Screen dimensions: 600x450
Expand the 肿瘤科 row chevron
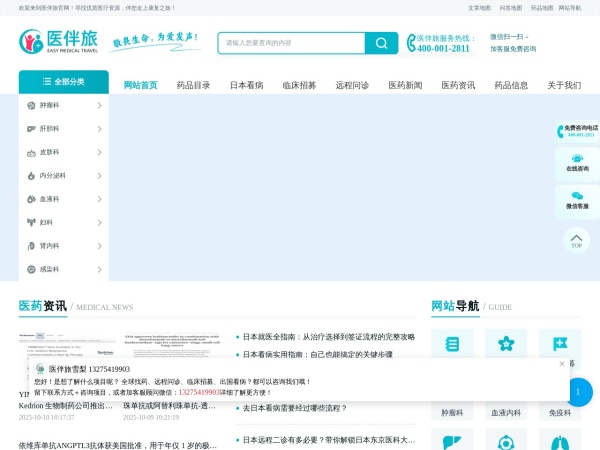[x=99, y=105]
